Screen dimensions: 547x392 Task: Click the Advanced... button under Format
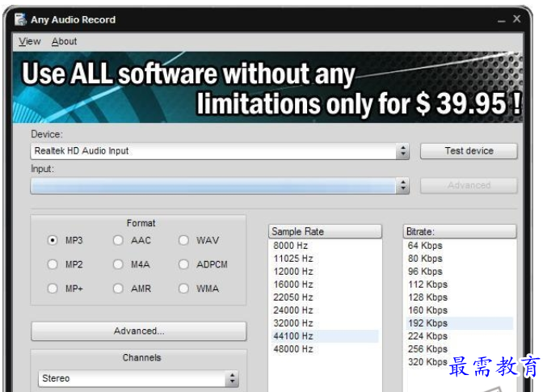click(139, 331)
